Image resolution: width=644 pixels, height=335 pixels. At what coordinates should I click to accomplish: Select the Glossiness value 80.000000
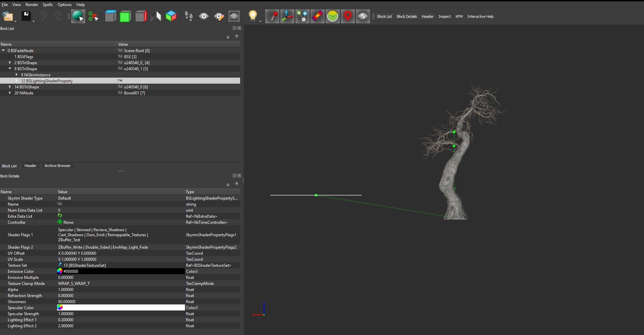[x=67, y=301]
